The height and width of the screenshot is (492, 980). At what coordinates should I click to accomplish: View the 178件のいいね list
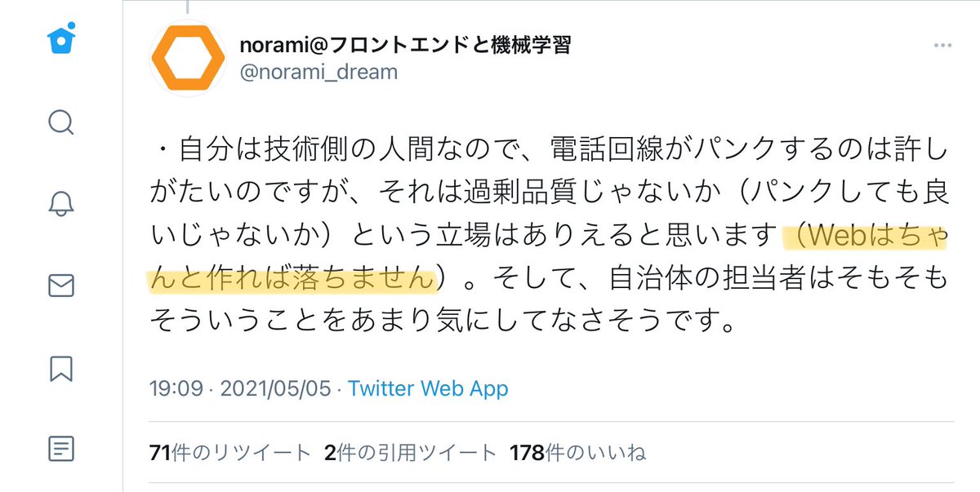[577, 453]
